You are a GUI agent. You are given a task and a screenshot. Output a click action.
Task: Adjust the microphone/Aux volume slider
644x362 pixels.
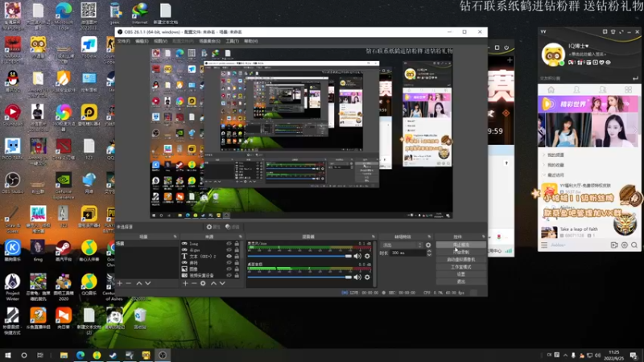(299, 256)
